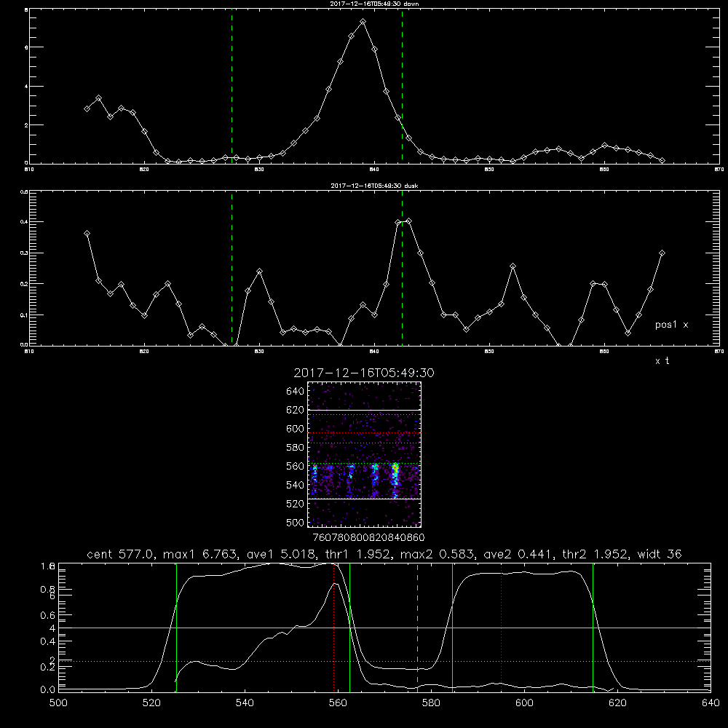Viewport: 728px width, 728px height.
Task: Click the '600' tick label on bottom plot x-axis
Action: point(524,703)
